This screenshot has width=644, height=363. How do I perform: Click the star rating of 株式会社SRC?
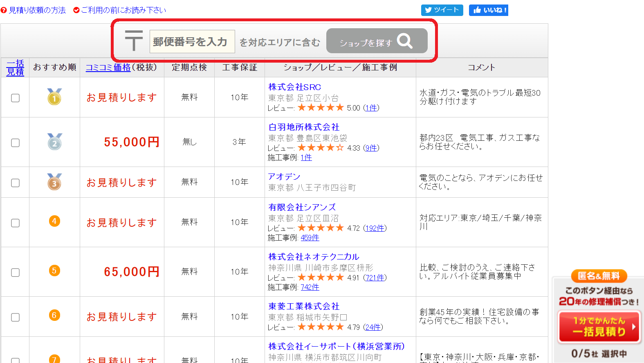pyautogui.click(x=321, y=108)
